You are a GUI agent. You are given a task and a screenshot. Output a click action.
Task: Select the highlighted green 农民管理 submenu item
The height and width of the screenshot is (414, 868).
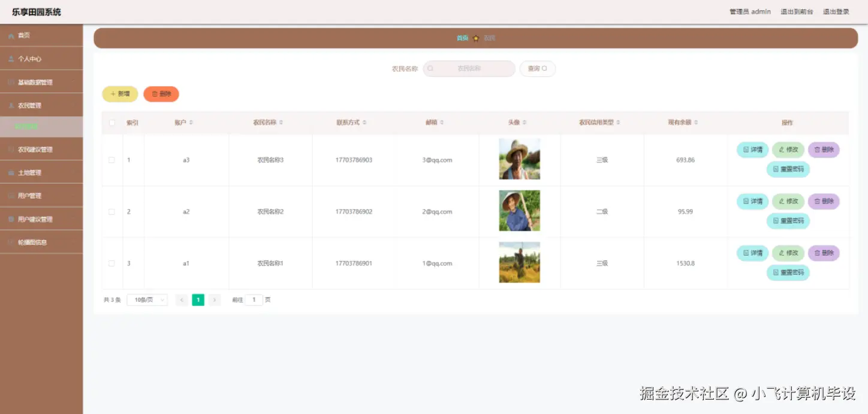point(41,127)
